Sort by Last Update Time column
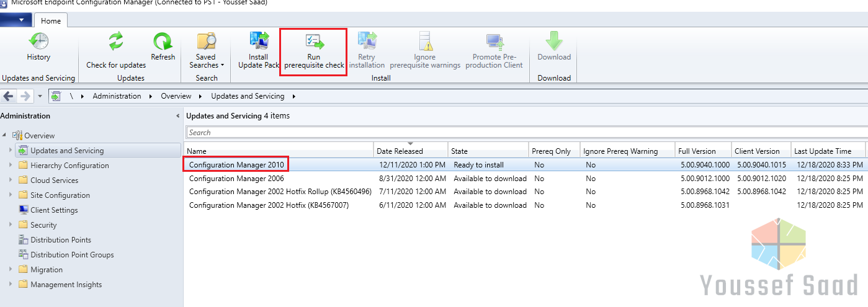This screenshot has height=307, width=868. [x=828, y=151]
